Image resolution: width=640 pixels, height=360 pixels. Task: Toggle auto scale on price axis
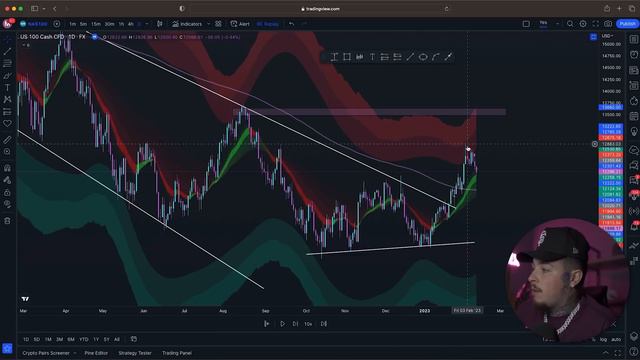616,339
